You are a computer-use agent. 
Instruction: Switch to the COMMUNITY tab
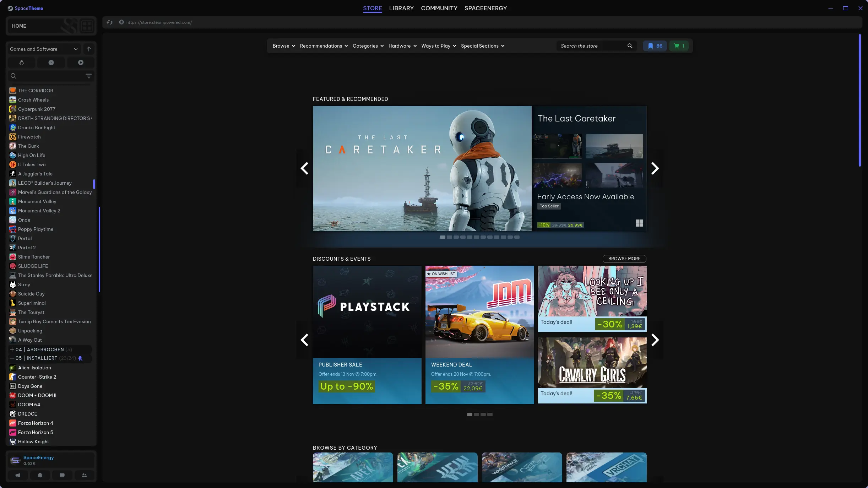439,8
